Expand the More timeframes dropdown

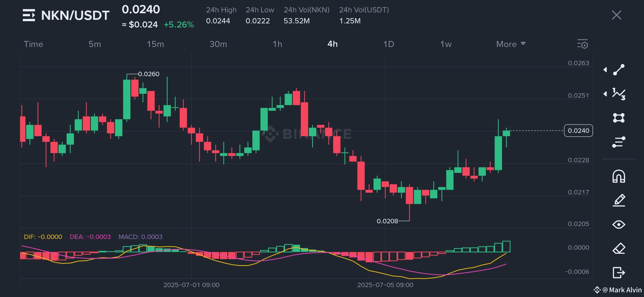(x=511, y=44)
